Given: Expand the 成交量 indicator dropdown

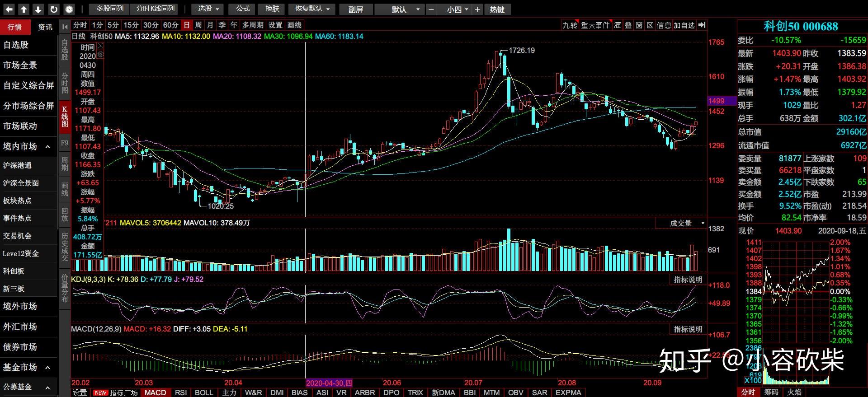Looking at the screenshot, I should tap(703, 223).
